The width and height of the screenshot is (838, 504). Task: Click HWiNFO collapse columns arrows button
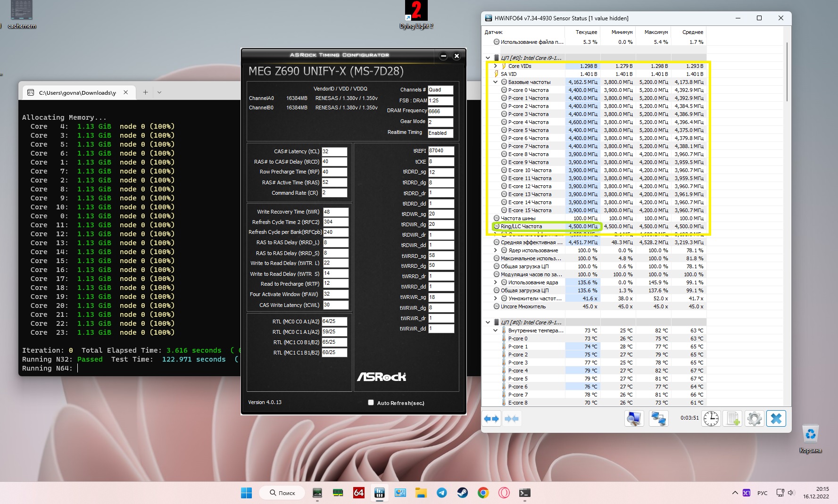512,419
